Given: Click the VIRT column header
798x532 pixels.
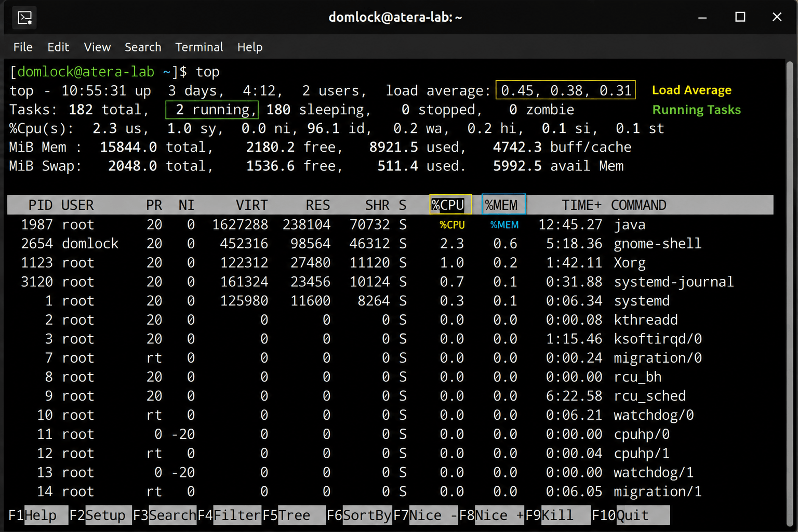Looking at the screenshot, I should click(252, 205).
